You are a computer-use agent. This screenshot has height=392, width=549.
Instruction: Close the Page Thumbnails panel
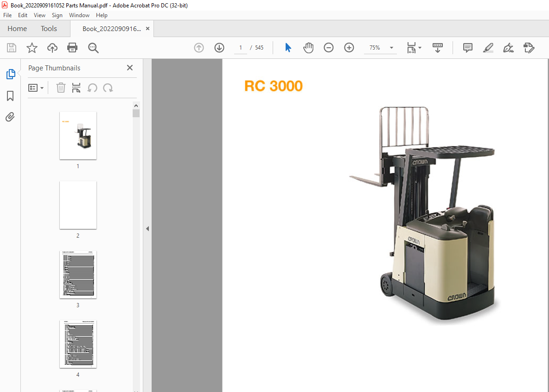click(129, 68)
